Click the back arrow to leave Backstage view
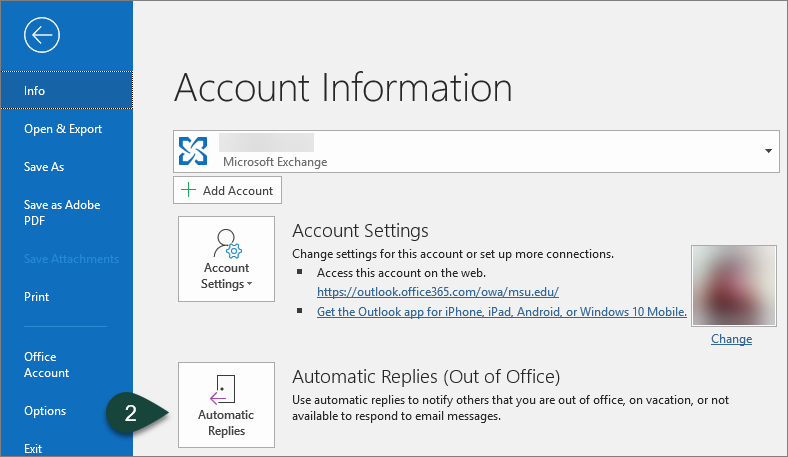788x457 pixels. [42, 36]
